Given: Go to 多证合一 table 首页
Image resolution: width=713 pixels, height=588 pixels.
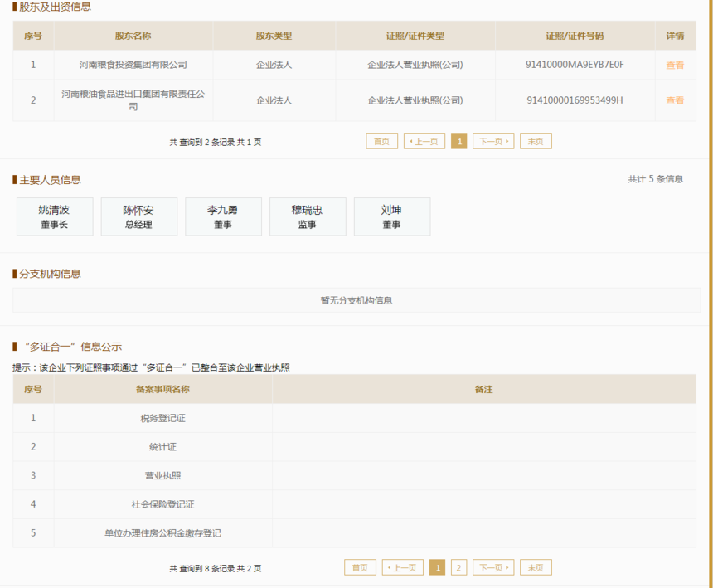Looking at the screenshot, I should point(360,567).
